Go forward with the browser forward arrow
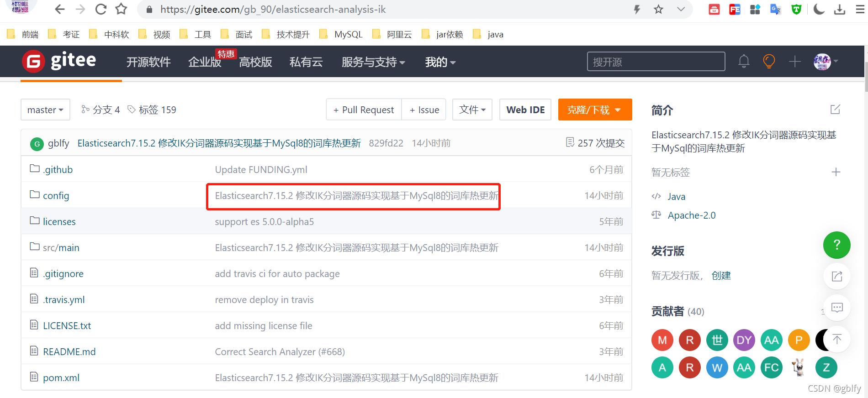The image size is (868, 398). [x=80, y=9]
